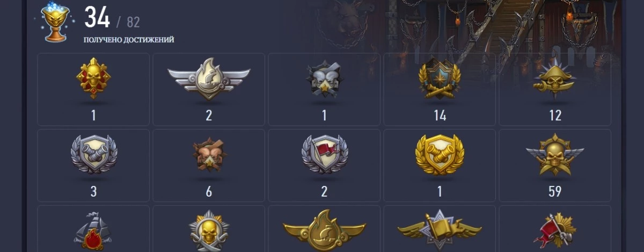Image resolution: width=644 pixels, height=252 pixels.
Task: Open the gold skull crossed swords medal
Action: pyautogui.click(x=209, y=231)
